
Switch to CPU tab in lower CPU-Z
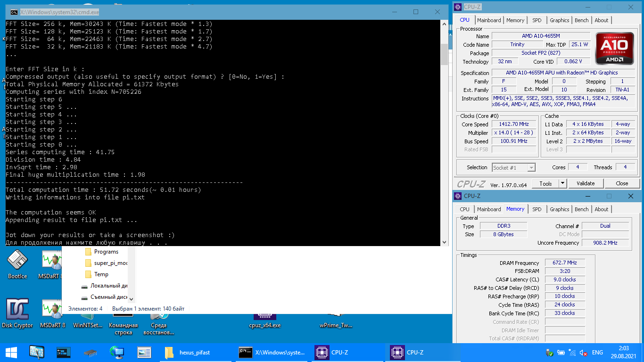(465, 209)
